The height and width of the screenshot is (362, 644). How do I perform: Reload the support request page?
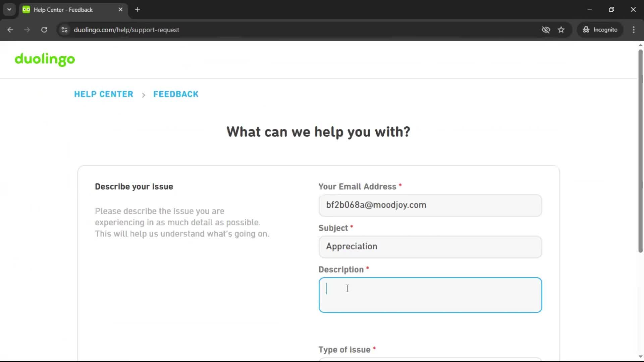[x=44, y=30]
